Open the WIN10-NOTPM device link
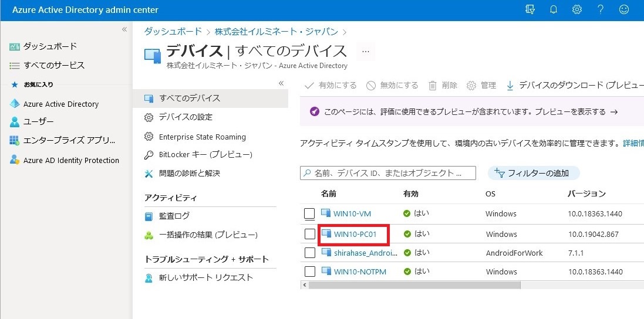644x319 pixels. (360, 272)
